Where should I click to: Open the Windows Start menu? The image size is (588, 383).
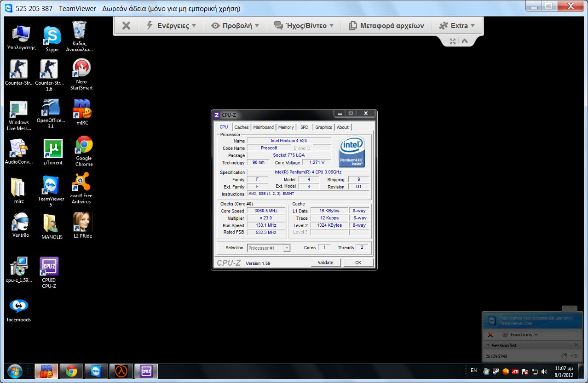[x=15, y=371]
